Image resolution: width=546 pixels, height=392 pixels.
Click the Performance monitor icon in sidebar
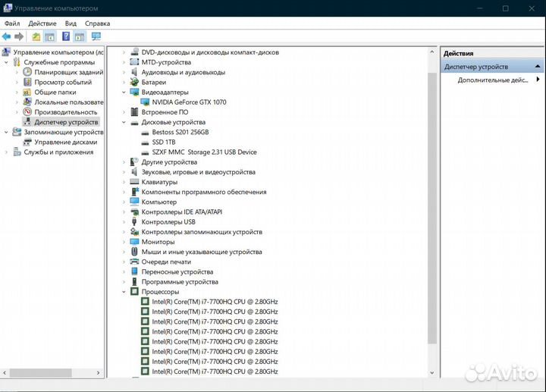coord(28,112)
